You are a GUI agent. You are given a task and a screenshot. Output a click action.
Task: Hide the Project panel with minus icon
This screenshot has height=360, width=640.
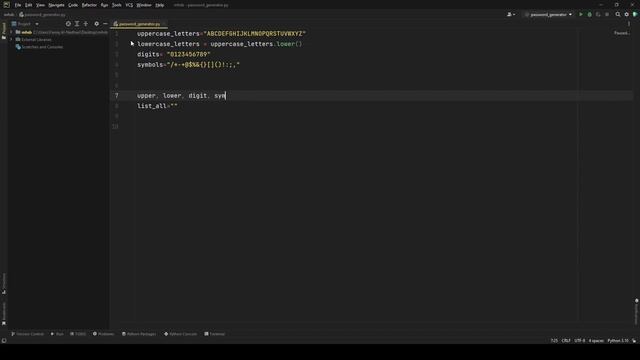(x=105, y=24)
